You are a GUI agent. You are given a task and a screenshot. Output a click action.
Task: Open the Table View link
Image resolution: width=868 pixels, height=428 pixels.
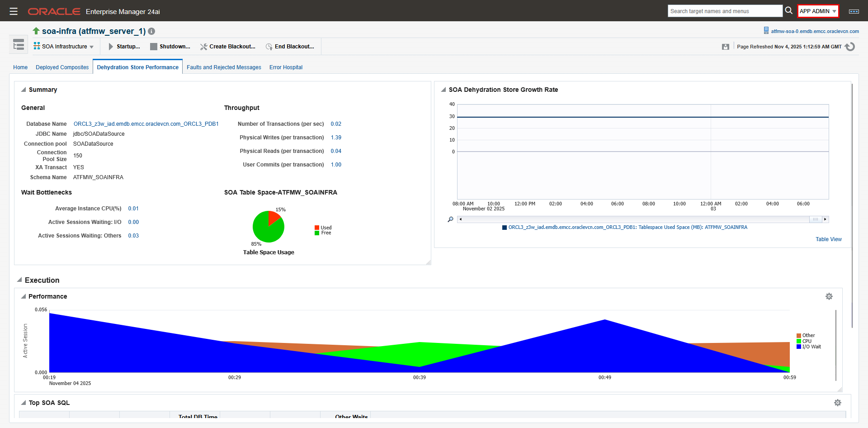828,239
